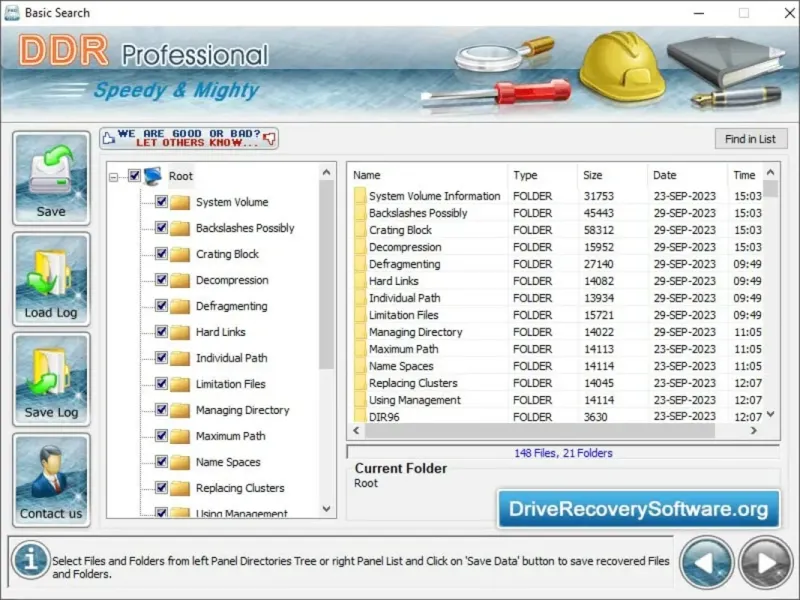Click the file list scroll left arrow
The image size is (800, 600).
[356, 430]
